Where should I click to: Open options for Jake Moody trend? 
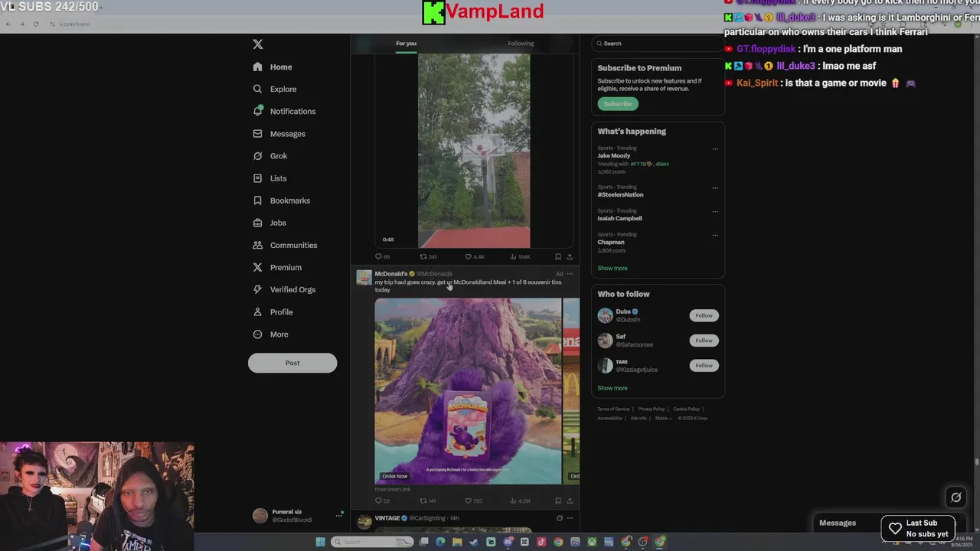[x=715, y=149]
